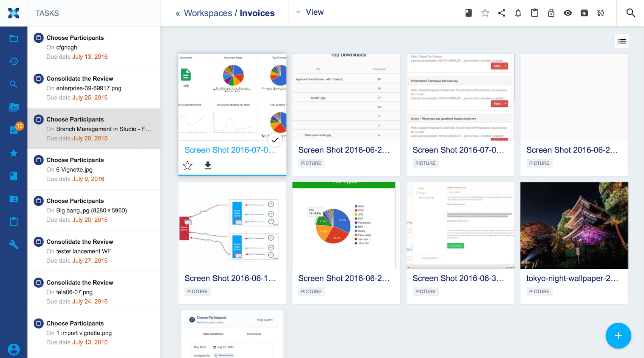This screenshot has height=358, width=644.
Task: Select Choose Participants on Branch Management in Studio
Action: click(x=94, y=129)
